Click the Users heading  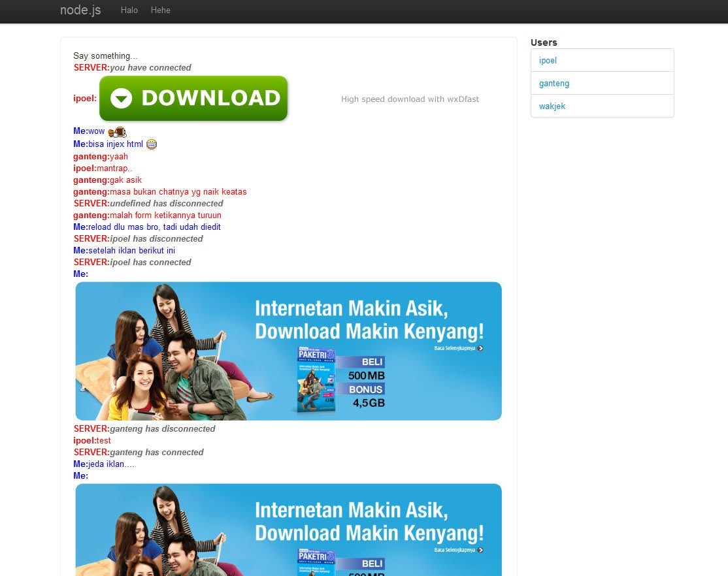tap(544, 42)
